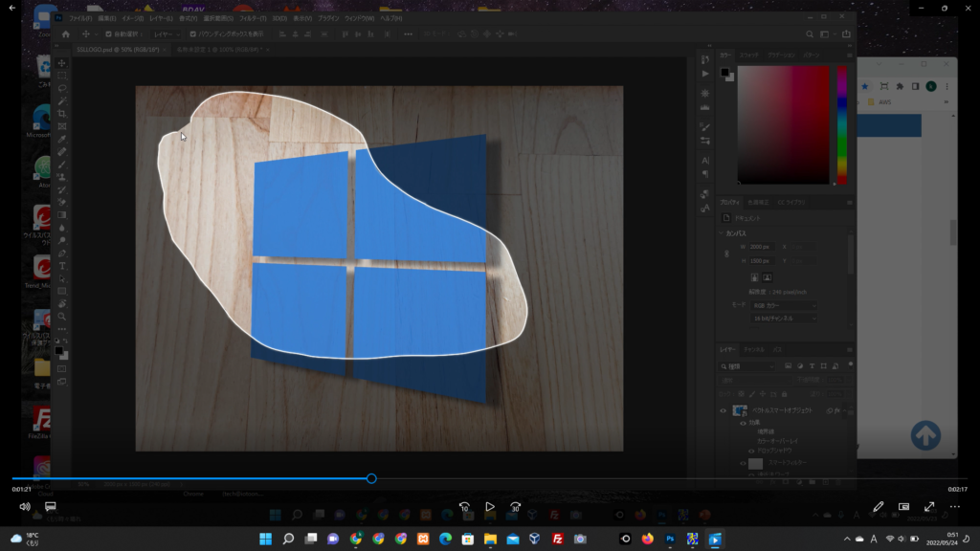Open the ウィンドウ(W) menu

click(359, 18)
